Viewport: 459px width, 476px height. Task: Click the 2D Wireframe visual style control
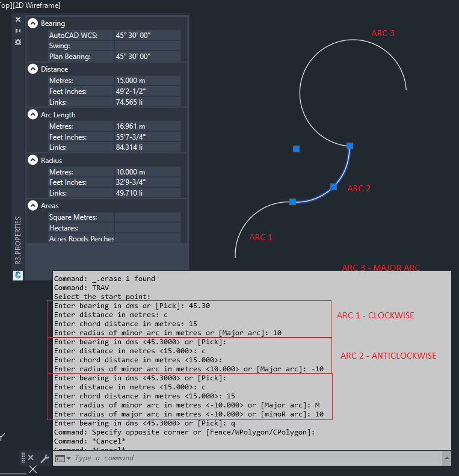tap(37, 5)
